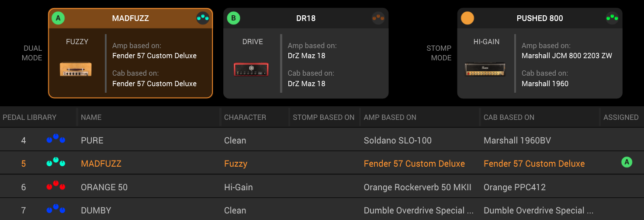Click the cyan knobs icon on MADFUZZ card
This screenshot has height=220, width=644.
203,18
